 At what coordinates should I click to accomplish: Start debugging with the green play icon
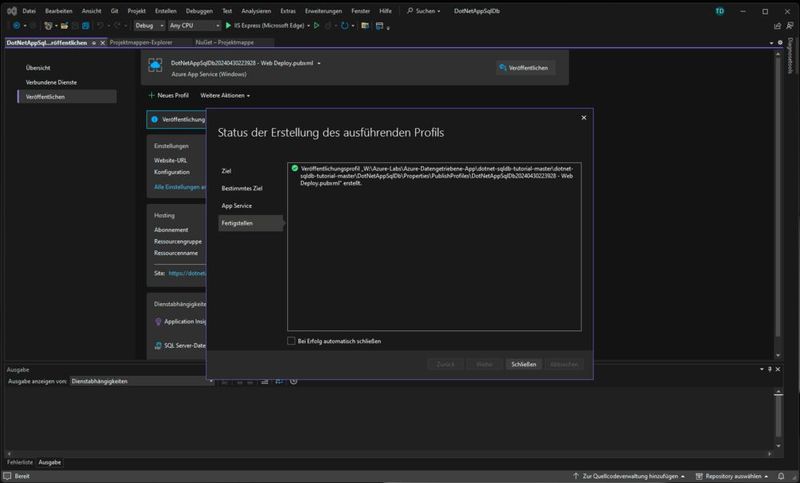228,26
